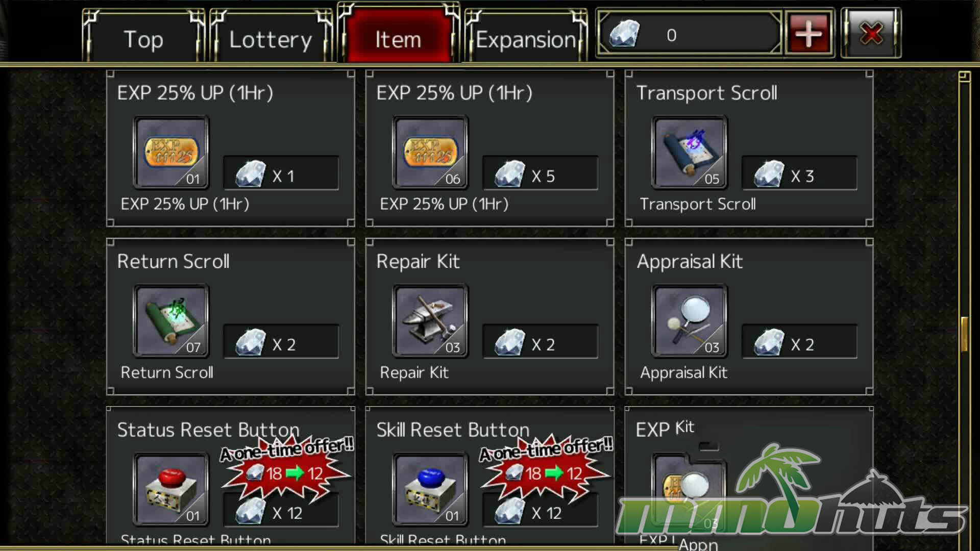Tap the Transport Scroll item icon
The image size is (980, 551).
click(690, 153)
